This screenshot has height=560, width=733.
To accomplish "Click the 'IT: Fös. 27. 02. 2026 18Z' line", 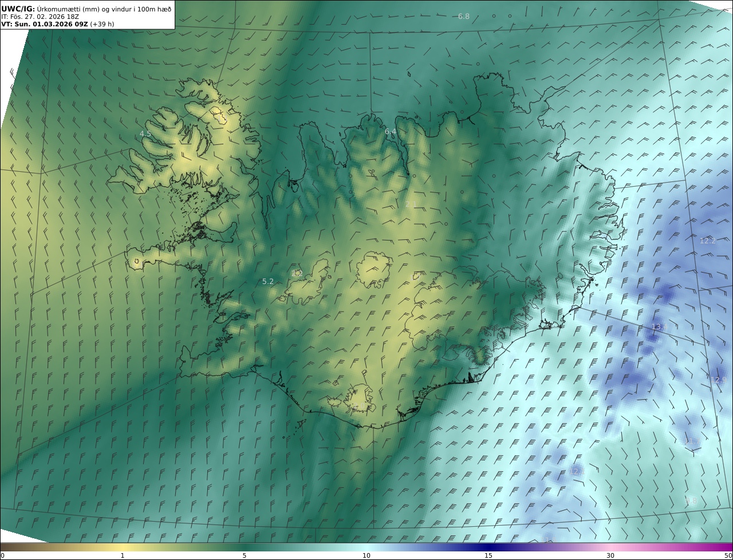I will click(40, 17).
